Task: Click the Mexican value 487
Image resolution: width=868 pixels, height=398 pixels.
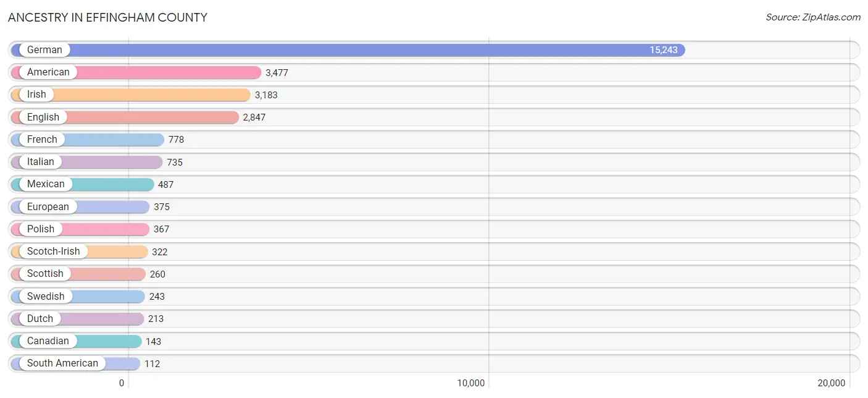Action: (x=166, y=185)
